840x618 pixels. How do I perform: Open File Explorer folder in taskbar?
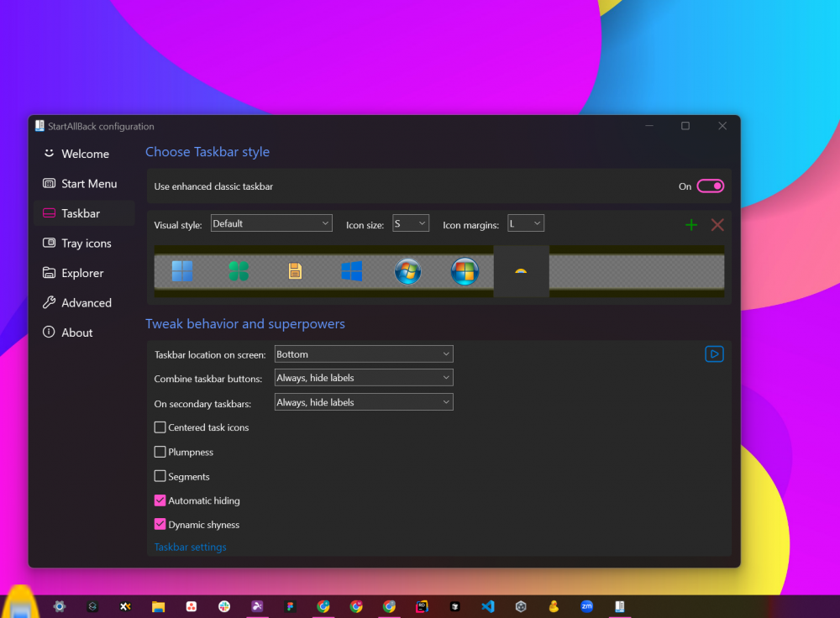click(158, 606)
